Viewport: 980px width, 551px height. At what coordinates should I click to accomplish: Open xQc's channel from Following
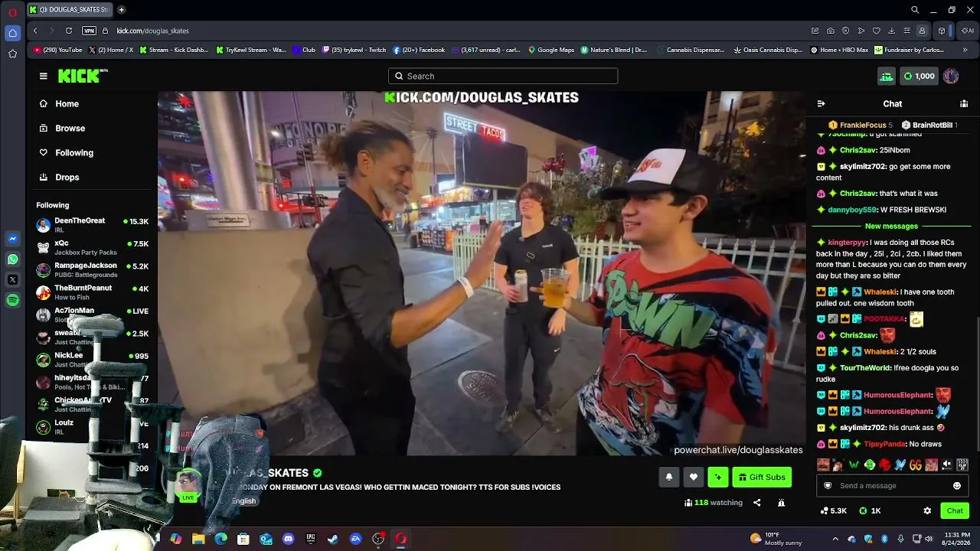(93, 247)
